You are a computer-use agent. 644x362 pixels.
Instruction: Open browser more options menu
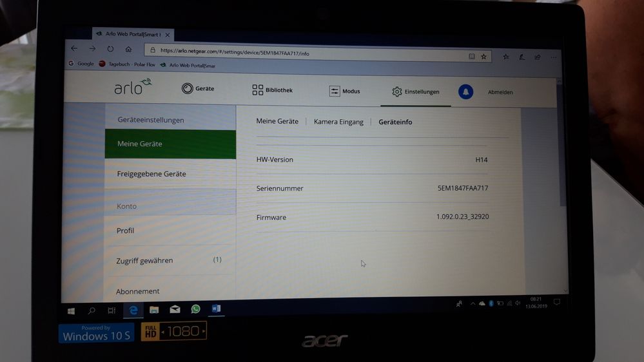tap(554, 57)
